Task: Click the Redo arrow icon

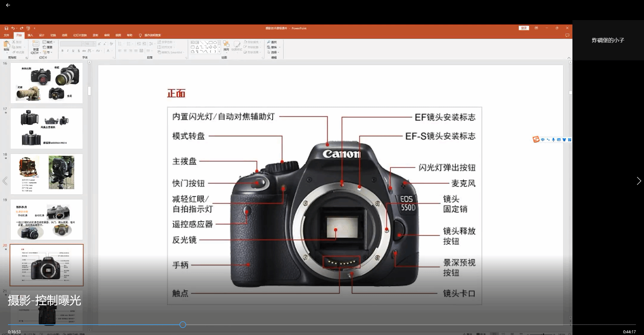Action: click(21, 28)
